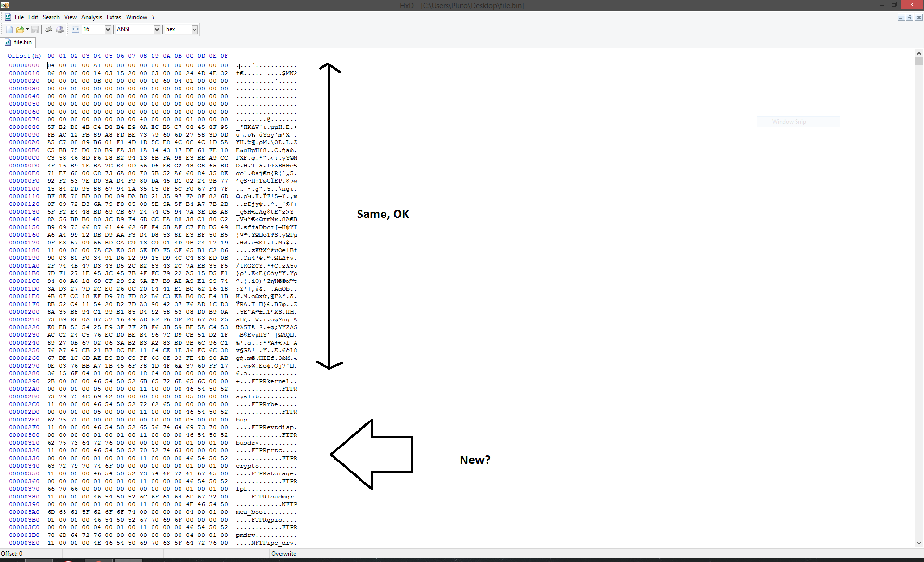Click 'FTPRevtdisp' in the decoded text column
The width and height of the screenshot is (924, 562).
point(272,427)
